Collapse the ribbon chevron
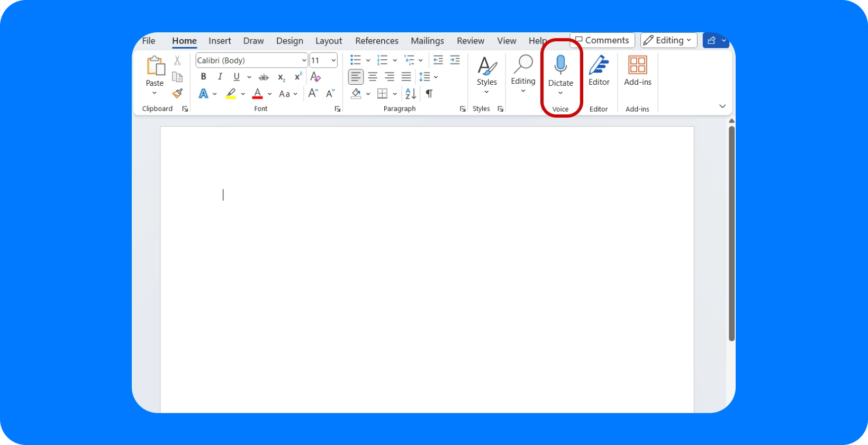This screenshot has width=868, height=445. 722,106
